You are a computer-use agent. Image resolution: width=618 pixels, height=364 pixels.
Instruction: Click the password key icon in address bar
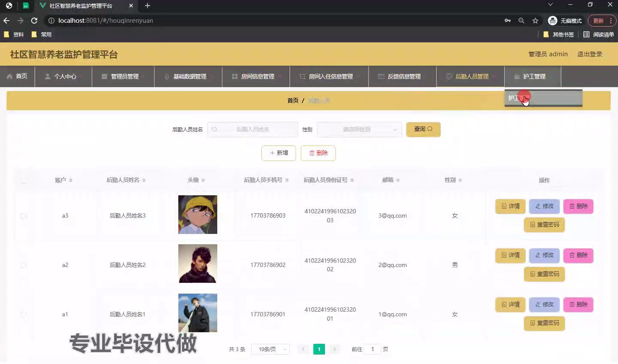click(x=508, y=21)
